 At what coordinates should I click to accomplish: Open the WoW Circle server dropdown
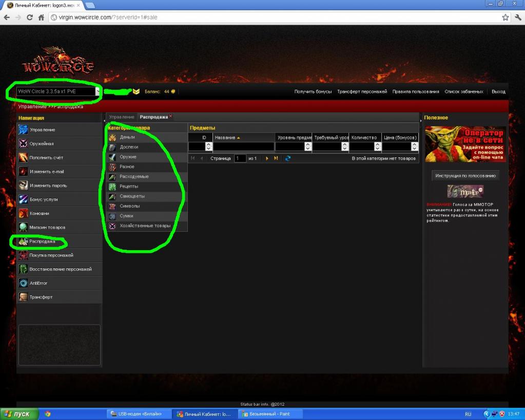98,91
